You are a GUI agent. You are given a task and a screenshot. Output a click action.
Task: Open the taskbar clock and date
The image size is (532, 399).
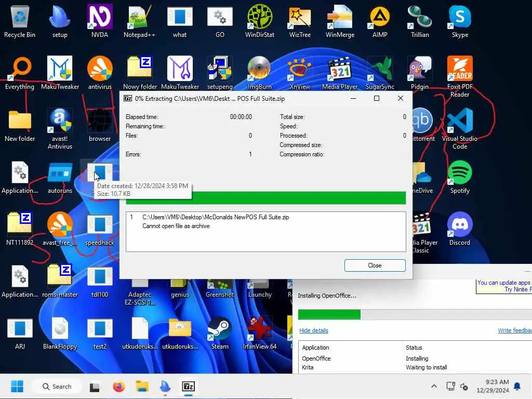[x=493, y=386]
